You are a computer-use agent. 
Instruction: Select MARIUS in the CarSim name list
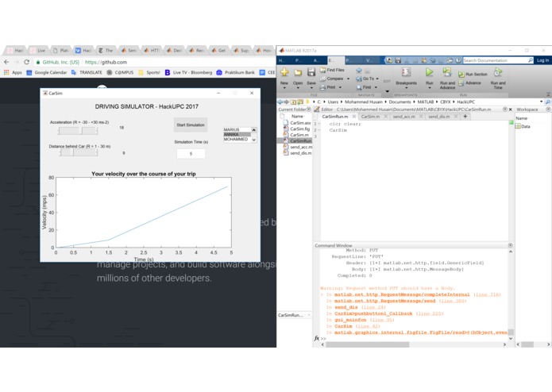pyautogui.click(x=237, y=129)
